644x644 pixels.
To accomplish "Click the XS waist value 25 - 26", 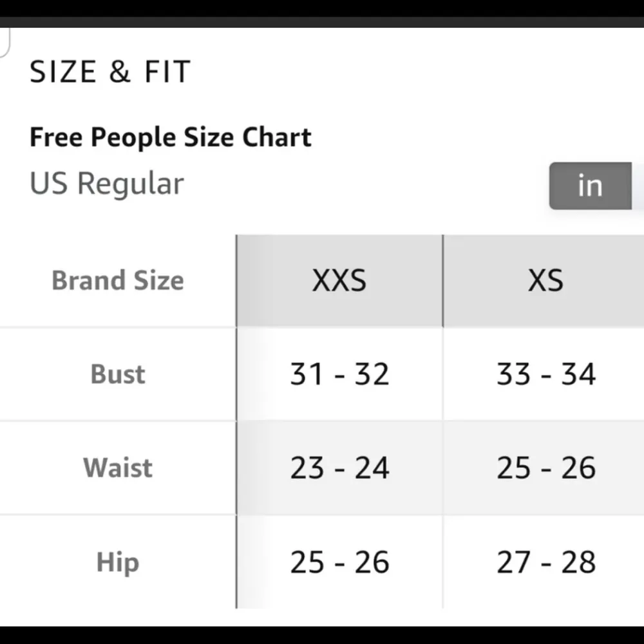I will (x=545, y=468).
